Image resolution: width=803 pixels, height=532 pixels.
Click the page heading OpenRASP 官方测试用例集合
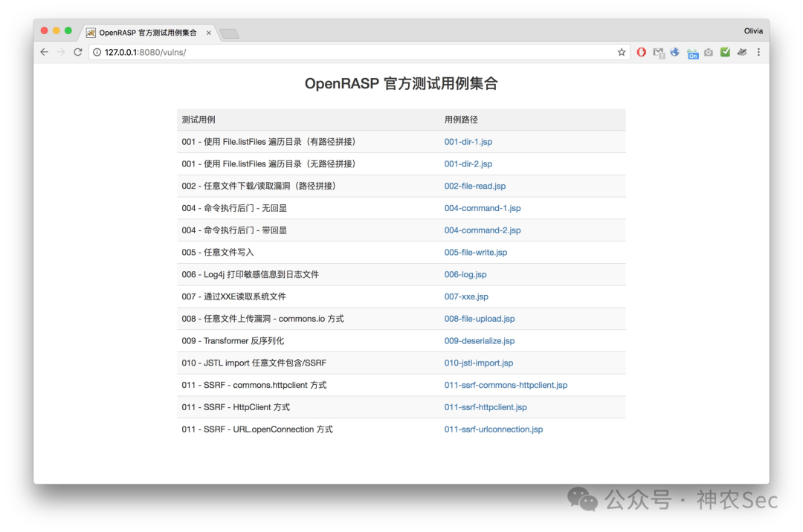coord(401,83)
